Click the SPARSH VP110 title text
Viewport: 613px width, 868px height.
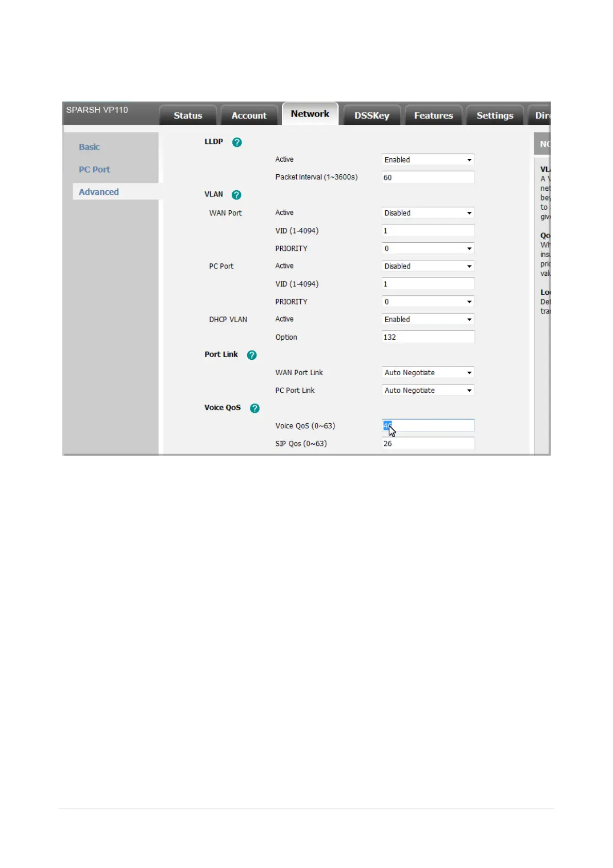(x=97, y=110)
